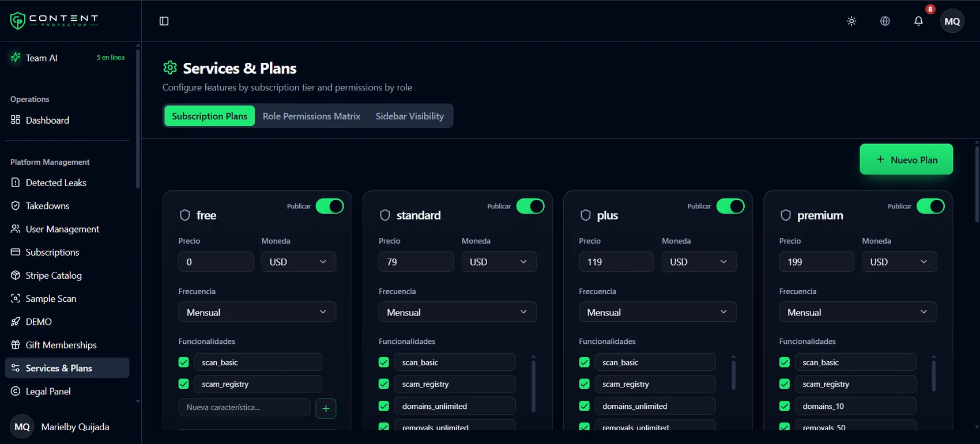Viewport: 980px width, 444px height.
Task: Add new feature with green plus button
Action: click(x=326, y=408)
